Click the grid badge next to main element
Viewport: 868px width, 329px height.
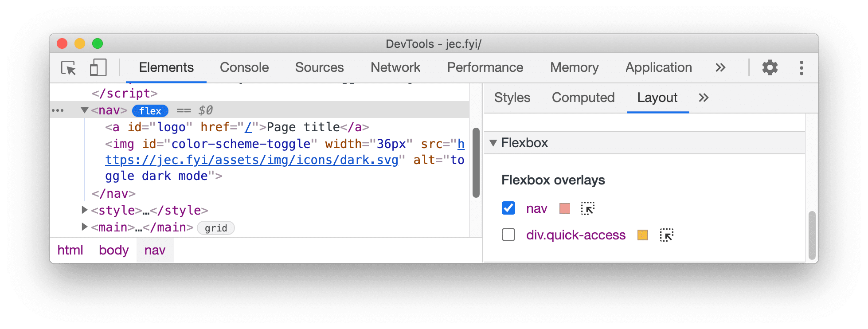[x=215, y=227]
